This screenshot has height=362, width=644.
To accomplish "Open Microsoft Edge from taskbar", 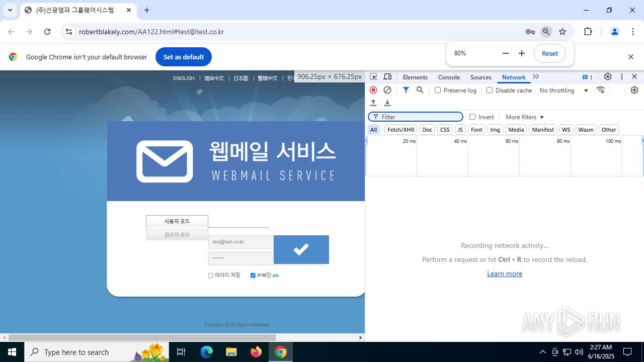I will [x=207, y=352].
